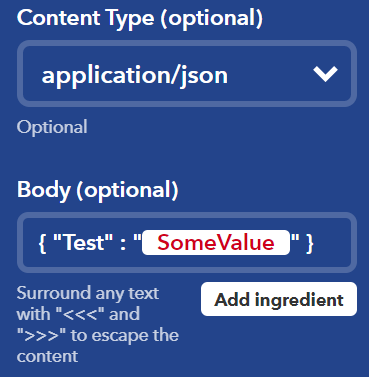This screenshot has width=369, height=377.
Task: Click the "Optional" helper text
Action: pyautogui.click(x=52, y=127)
